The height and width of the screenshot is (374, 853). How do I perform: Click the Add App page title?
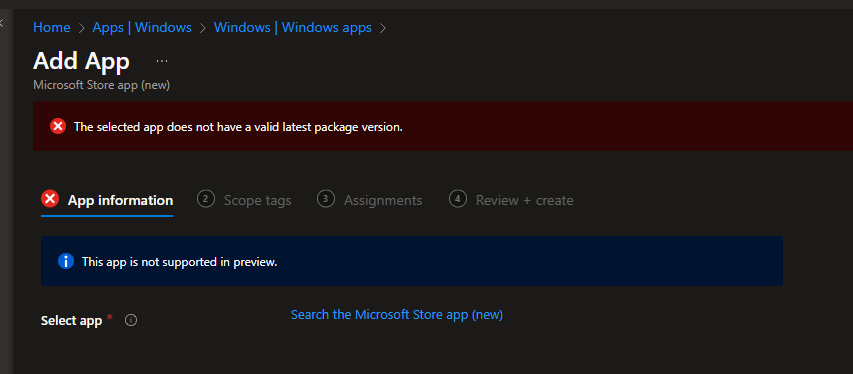tap(81, 61)
